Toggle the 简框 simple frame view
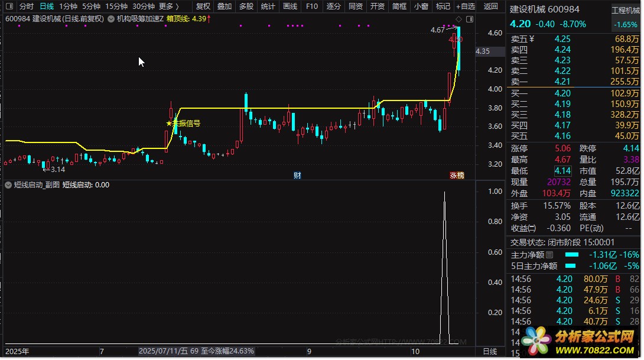The image size is (644, 360). click(399, 7)
